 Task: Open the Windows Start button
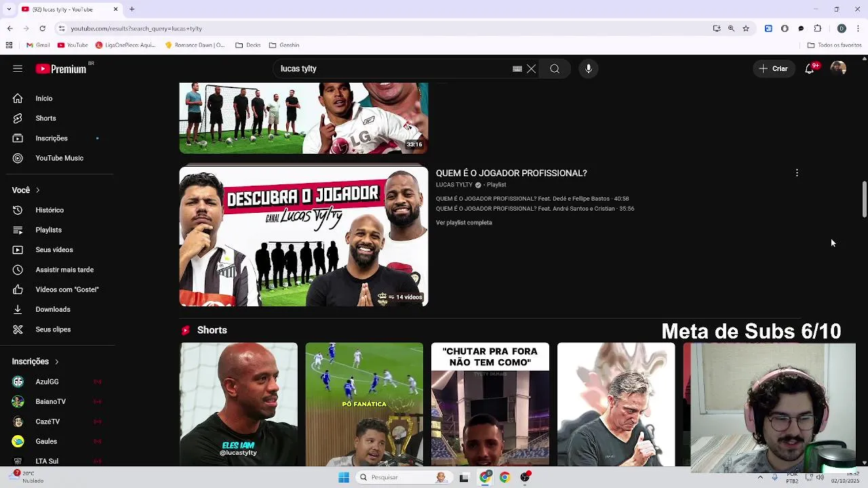pos(344,477)
